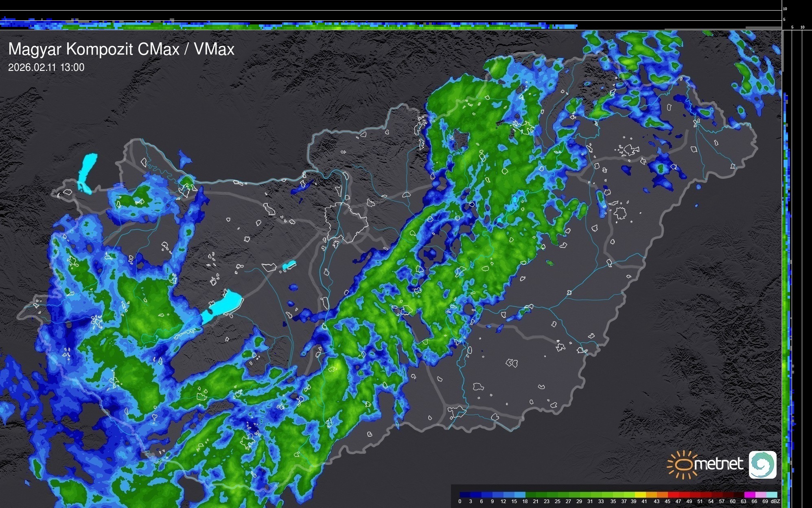Select the bright red 45 dBZ swatch
Screen dimensions: 812x508
coord(673,495)
